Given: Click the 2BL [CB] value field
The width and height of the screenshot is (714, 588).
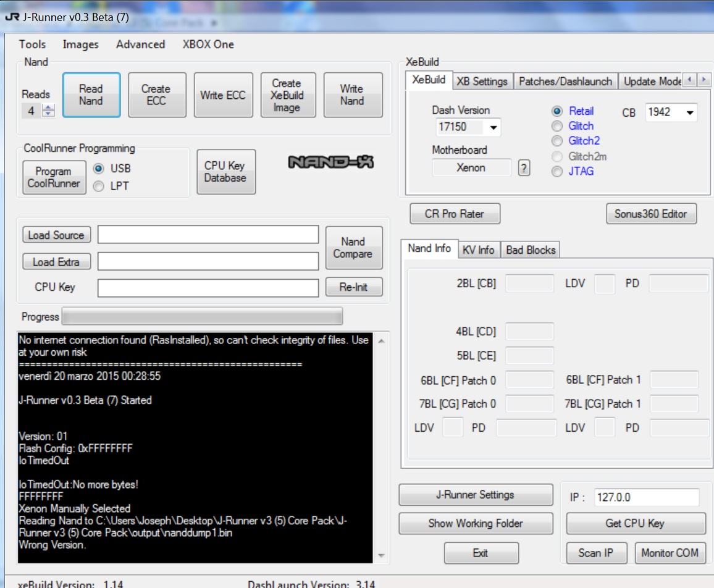Looking at the screenshot, I should (529, 283).
